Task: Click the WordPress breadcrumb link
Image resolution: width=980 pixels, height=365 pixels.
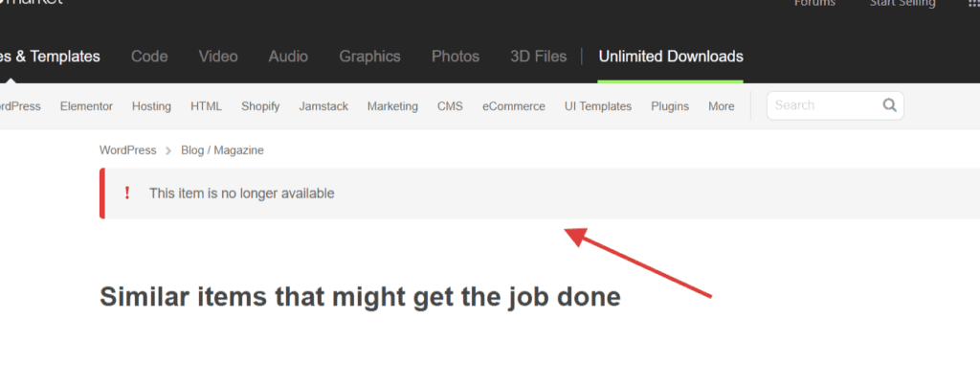Action: [x=127, y=150]
